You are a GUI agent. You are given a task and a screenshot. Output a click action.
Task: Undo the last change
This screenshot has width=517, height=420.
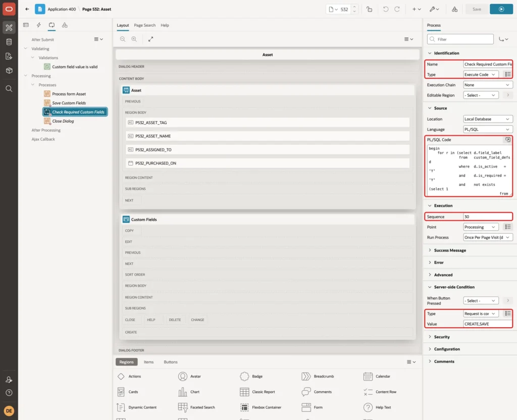pos(385,9)
